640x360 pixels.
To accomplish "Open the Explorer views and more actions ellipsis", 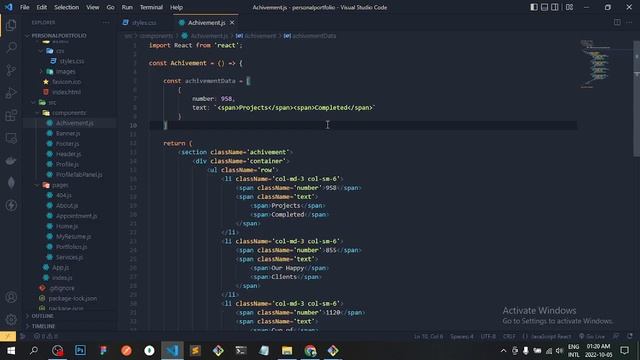I will (106, 22).
